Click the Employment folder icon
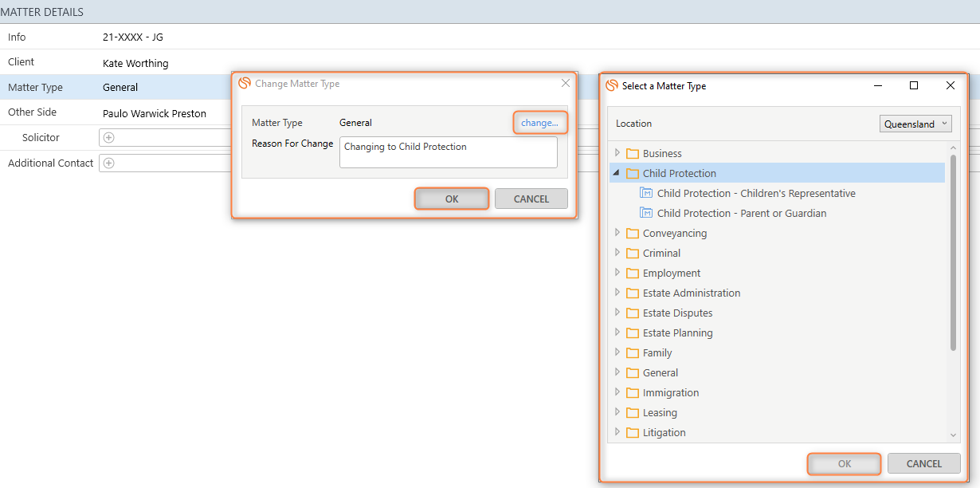The width and height of the screenshot is (980, 488). click(633, 273)
